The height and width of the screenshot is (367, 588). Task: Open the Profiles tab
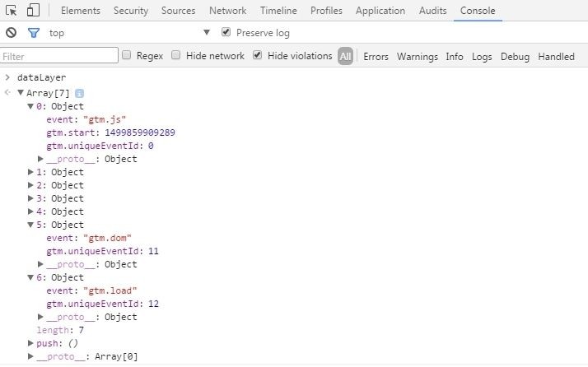point(326,11)
